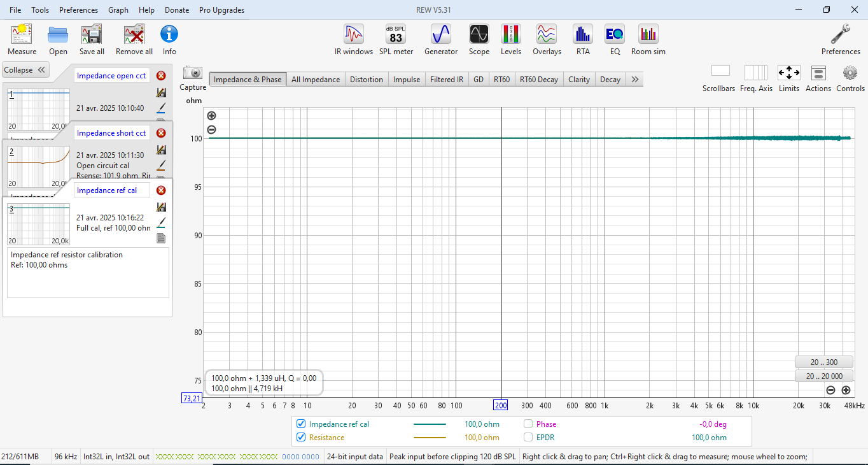The width and height of the screenshot is (868, 465).
Task: Click the Impedance ref cal name field
Action: 111,190
